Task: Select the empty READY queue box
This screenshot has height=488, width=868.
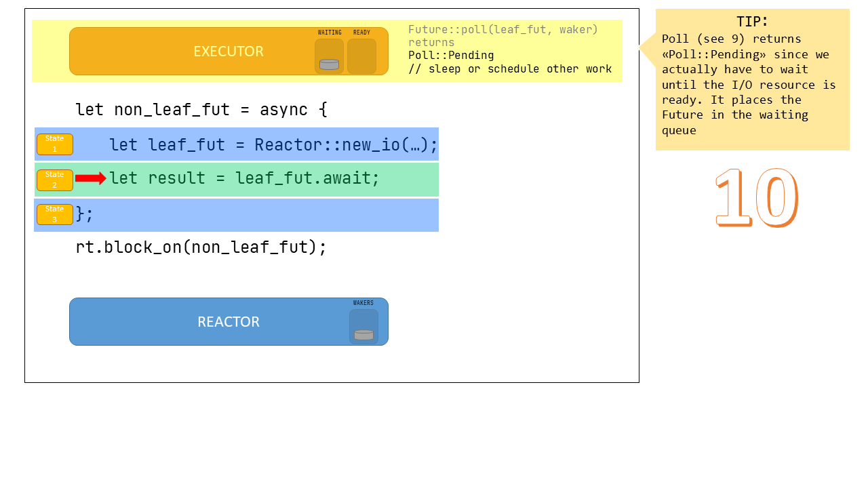Action: coord(361,56)
